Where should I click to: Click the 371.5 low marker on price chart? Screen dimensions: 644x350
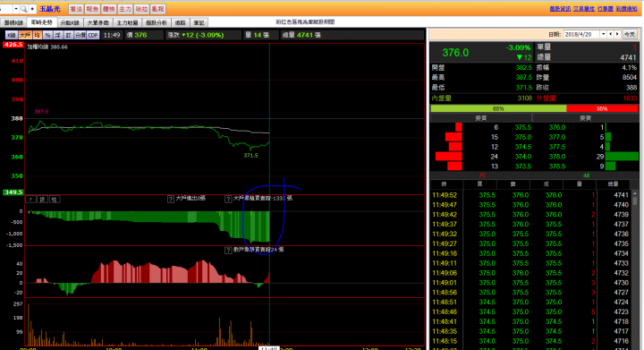coord(250,156)
